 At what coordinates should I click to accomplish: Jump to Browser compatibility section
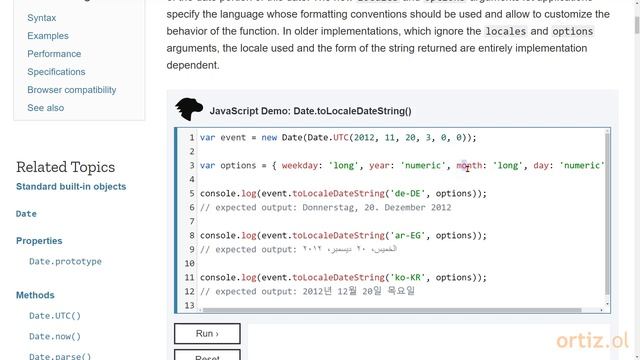(71, 90)
